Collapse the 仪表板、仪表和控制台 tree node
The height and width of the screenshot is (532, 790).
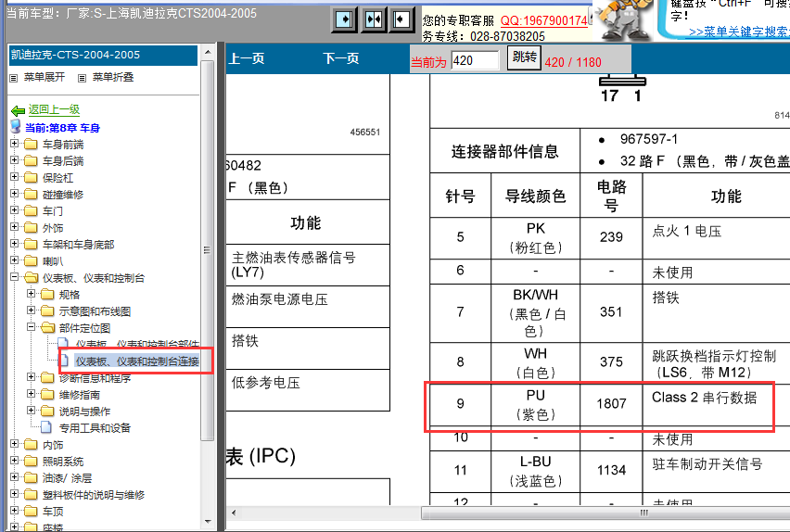coord(15,276)
